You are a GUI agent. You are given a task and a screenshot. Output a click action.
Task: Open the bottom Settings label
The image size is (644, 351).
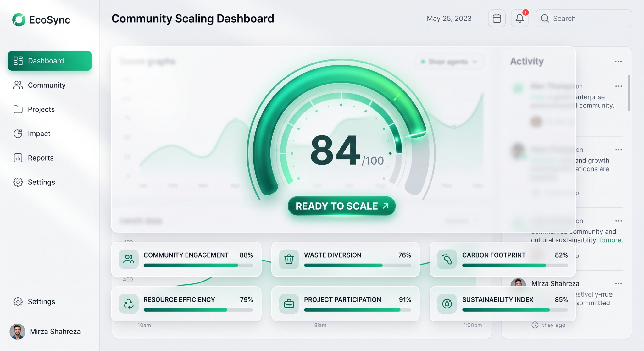point(42,302)
